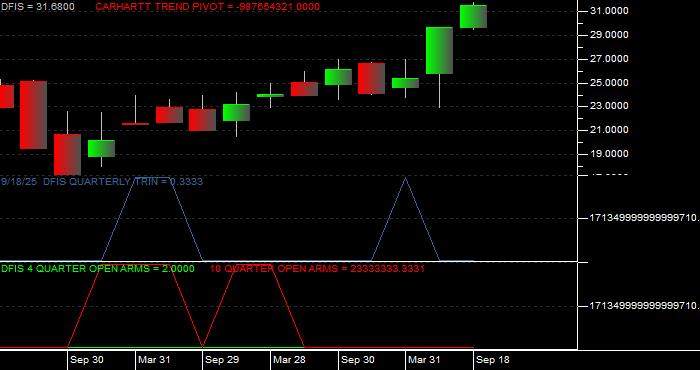Click the 25.0000 price axis label
This screenshot has height=370, width=700.
pos(609,83)
